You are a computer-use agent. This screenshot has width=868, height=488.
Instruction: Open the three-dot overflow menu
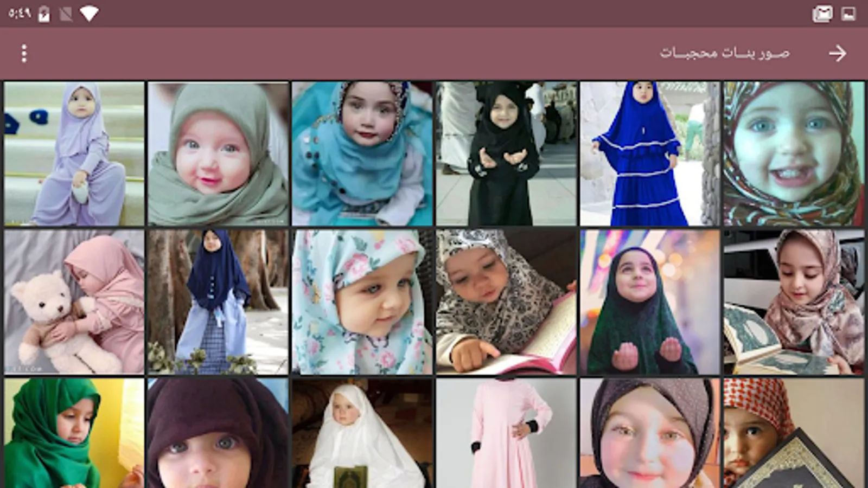pos(24,53)
